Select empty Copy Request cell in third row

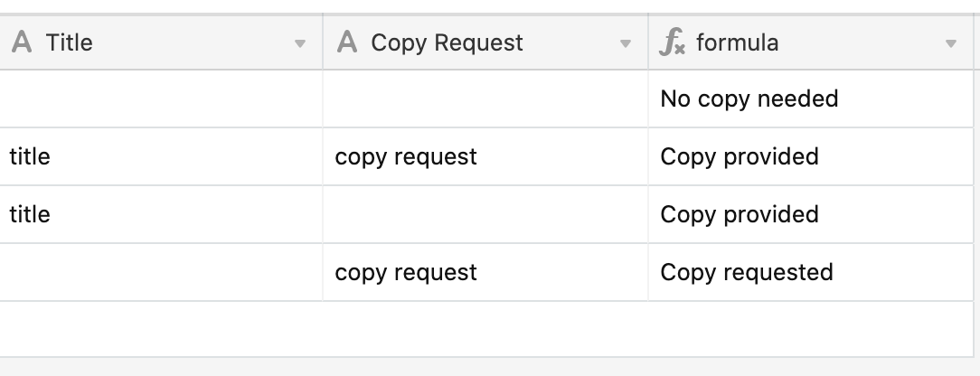click(x=485, y=214)
